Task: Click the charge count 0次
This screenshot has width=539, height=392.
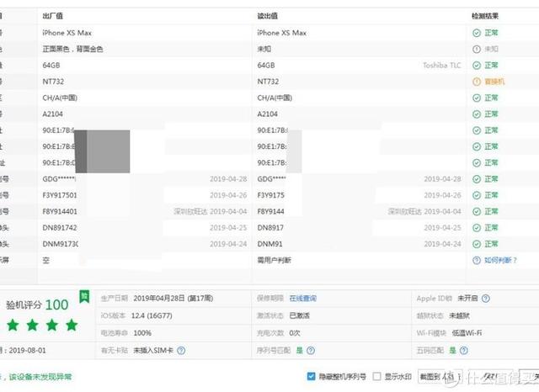Action: 295,333
